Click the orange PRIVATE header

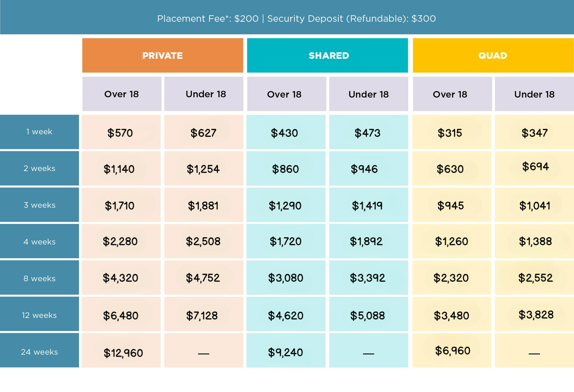click(163, 56)
